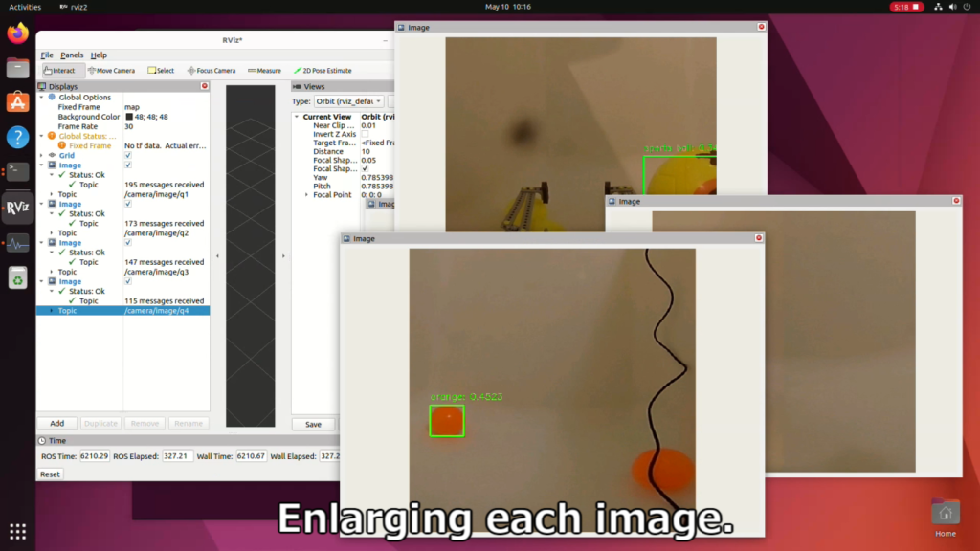Screen dimensions: 980x551
Task: Click the Focus Camera tool
Action: 212,71
